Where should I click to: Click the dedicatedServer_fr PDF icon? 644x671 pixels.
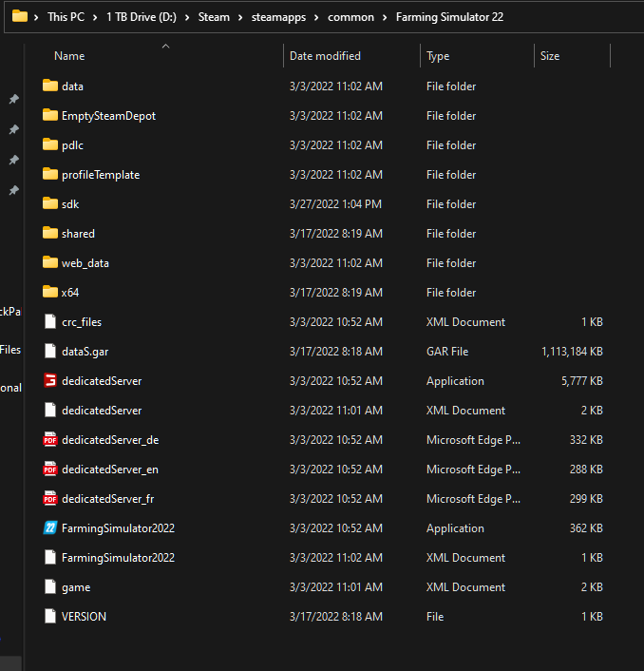(50, 499)
